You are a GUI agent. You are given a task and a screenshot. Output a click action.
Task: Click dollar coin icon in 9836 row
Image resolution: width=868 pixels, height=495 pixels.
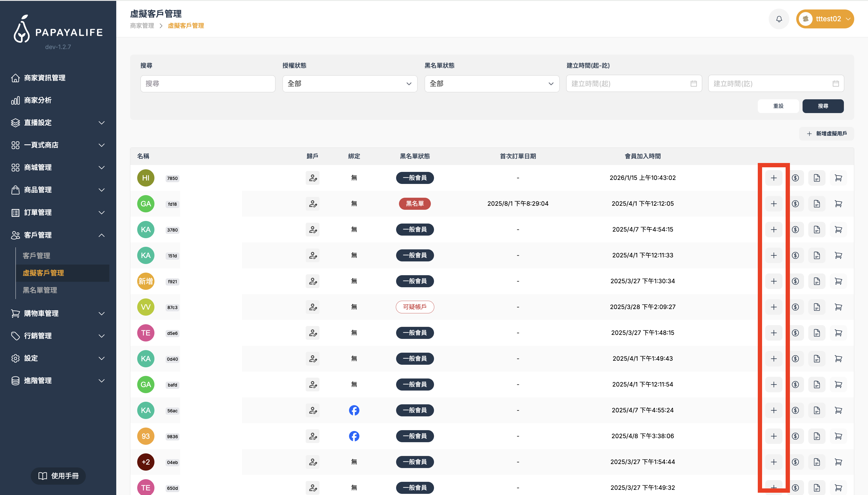[795, 436]
